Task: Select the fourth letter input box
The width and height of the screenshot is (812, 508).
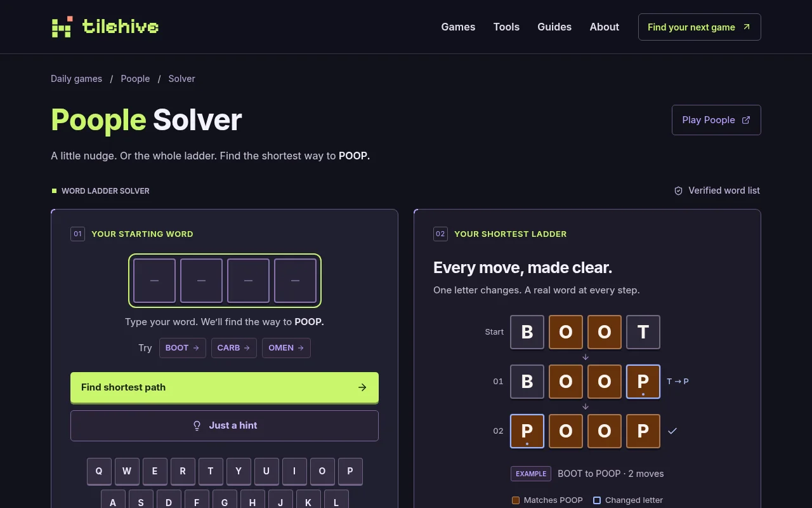Action: [x=295, y=281]
